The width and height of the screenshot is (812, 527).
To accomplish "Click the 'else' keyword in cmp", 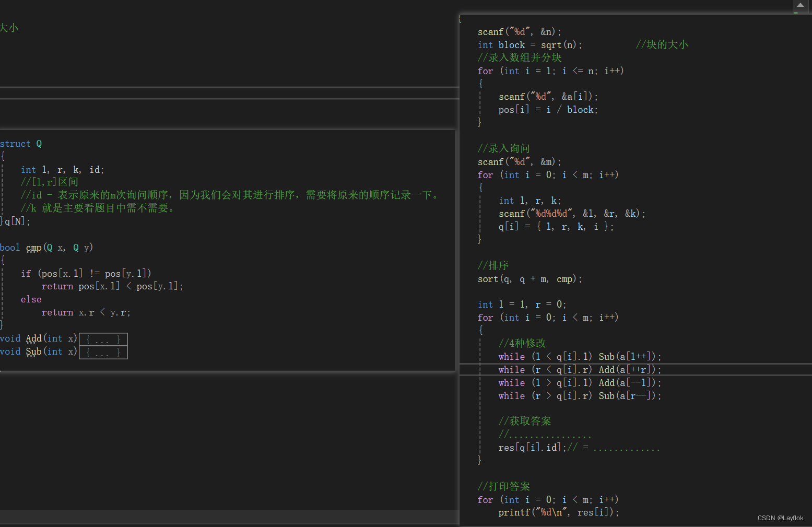I will click(x=31, y=299).
